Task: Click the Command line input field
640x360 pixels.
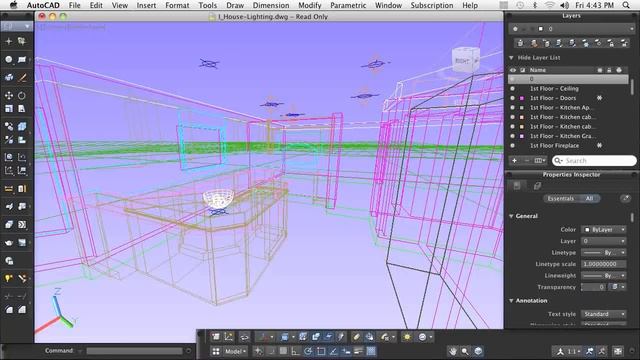Action: point(134,351)
